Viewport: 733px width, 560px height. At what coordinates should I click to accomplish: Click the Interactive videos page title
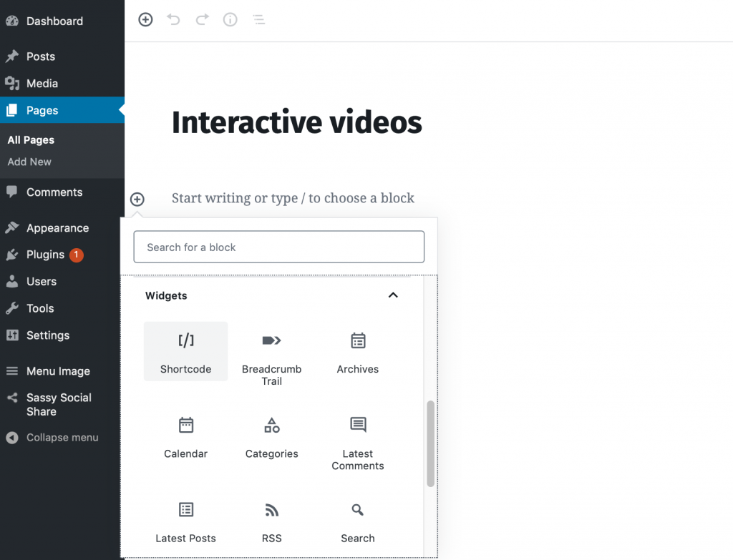pos(297,122)
